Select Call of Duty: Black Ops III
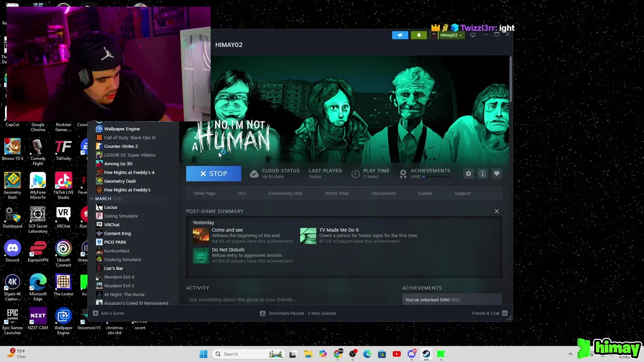This screenshot has width=644, height=362. 129,137
